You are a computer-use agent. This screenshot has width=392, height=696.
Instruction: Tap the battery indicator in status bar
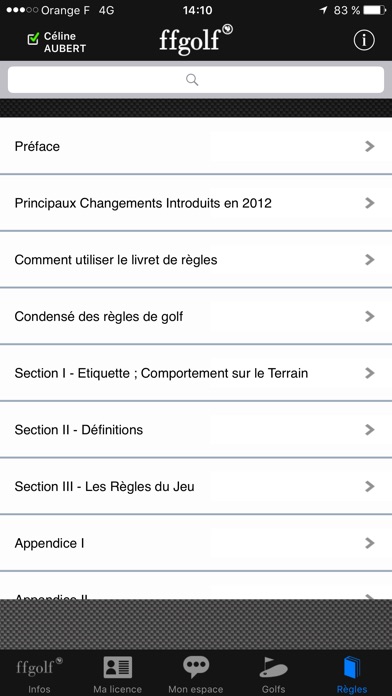pos(374,10)
